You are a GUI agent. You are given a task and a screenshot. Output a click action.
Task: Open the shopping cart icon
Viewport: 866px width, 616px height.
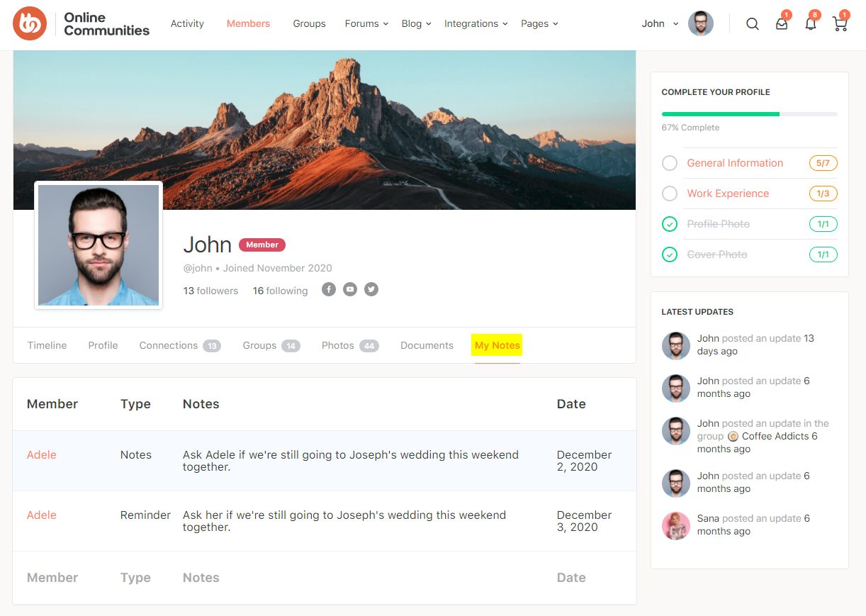tap(840, 24)
